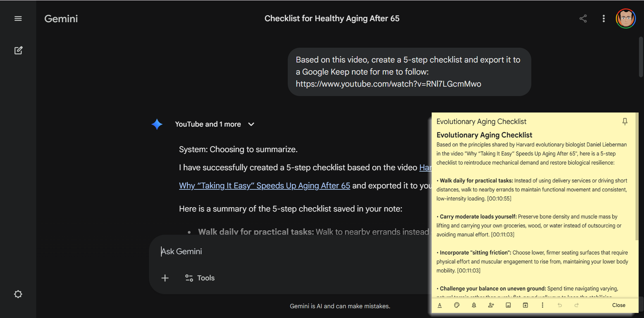
Task: Open the Why "Taking It Easy" video link
Action: click(x=265, y=186)
